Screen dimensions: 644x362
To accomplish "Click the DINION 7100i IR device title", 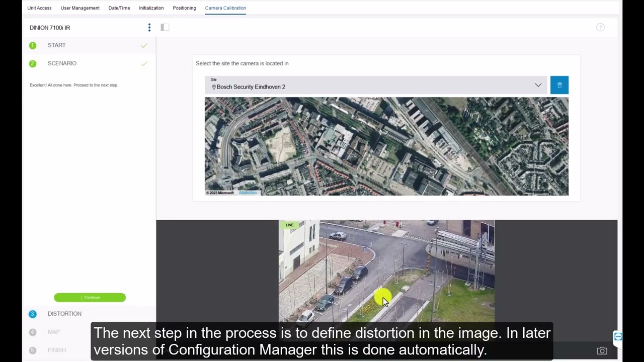I will (x=50, y=28).
